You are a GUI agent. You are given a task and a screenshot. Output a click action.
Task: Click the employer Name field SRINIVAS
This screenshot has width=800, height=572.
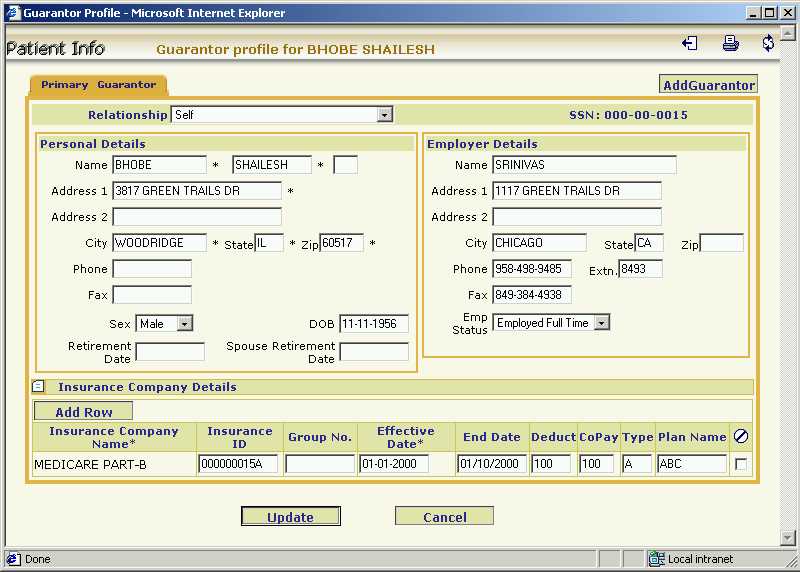[585, 165]
